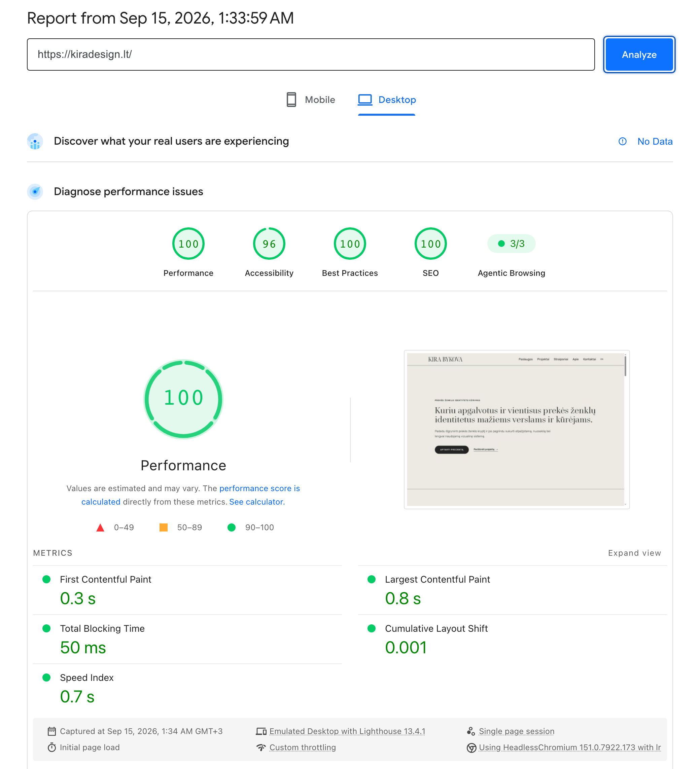Image resolution: width=700 pixels, height=769 pixels.
Task: Click the Largest Contentful Paint metric
Action: [x=512, y=590]
